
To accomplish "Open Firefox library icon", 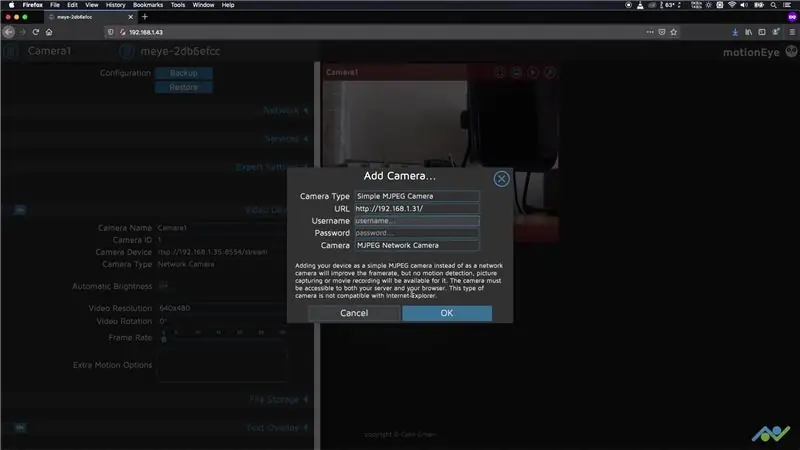I will [x=748, y=32].
